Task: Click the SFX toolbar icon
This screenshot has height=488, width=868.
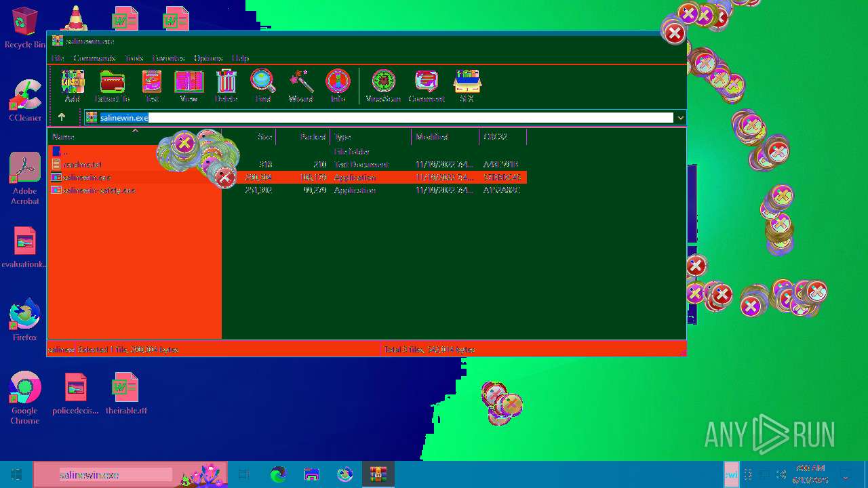Action: click(467, 85)
